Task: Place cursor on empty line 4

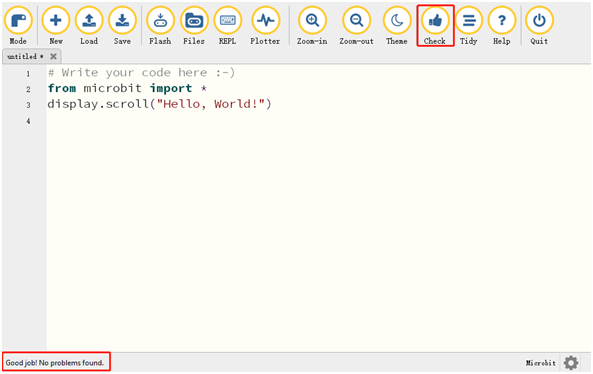Action: tap(318, 121)
